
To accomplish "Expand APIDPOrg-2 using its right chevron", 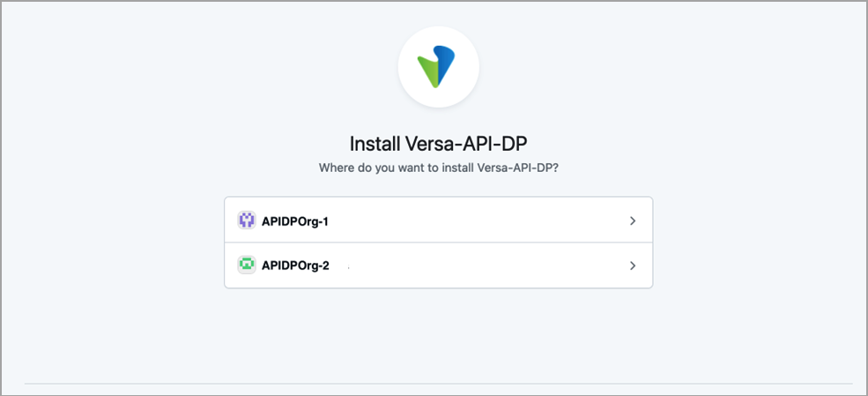I will tap(633, 265).
